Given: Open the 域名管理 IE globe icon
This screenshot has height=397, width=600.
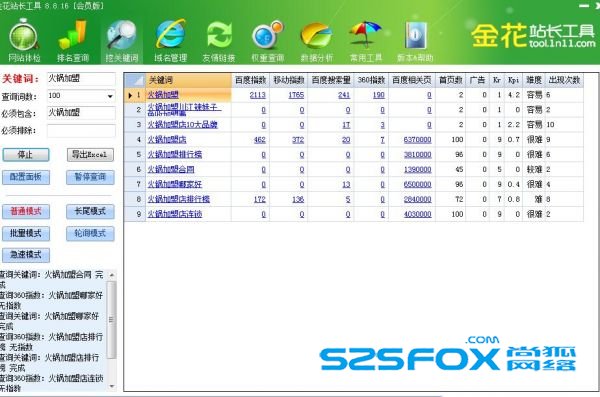Looking at the screenshot, I should coord(171,42).
